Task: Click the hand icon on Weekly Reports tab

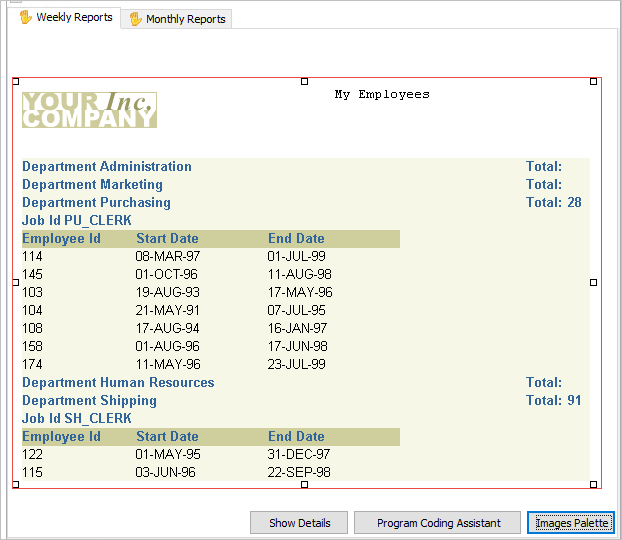Action: coord(26,17)
